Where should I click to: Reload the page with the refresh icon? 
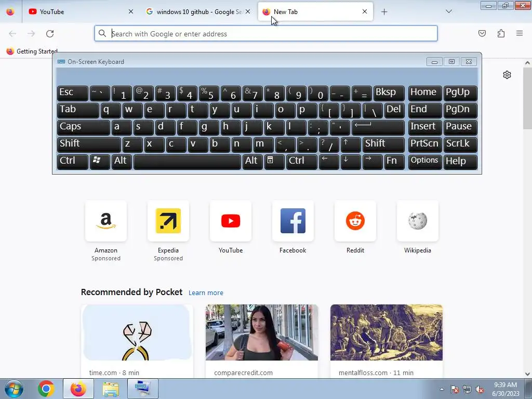(50, 34)
